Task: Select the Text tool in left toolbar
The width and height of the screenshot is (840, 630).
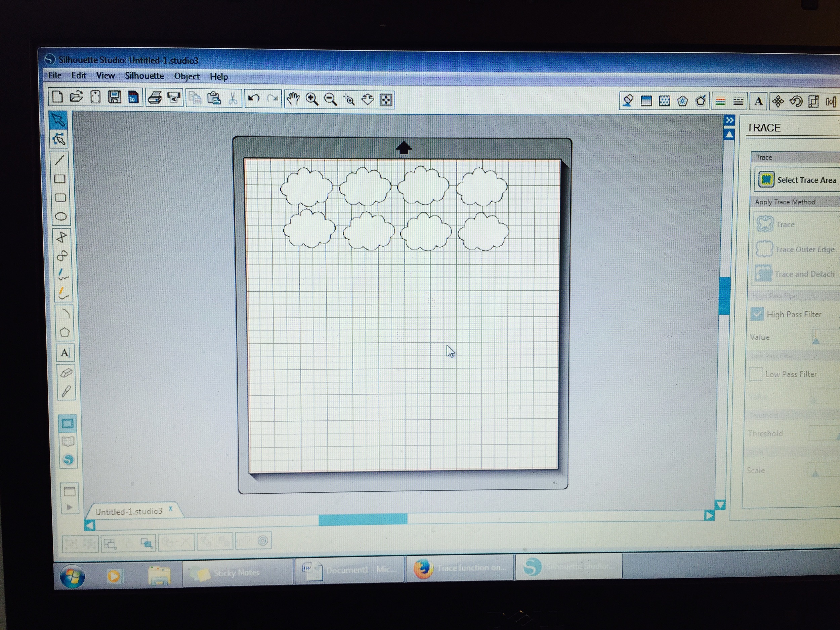Action: click(65, 353)
